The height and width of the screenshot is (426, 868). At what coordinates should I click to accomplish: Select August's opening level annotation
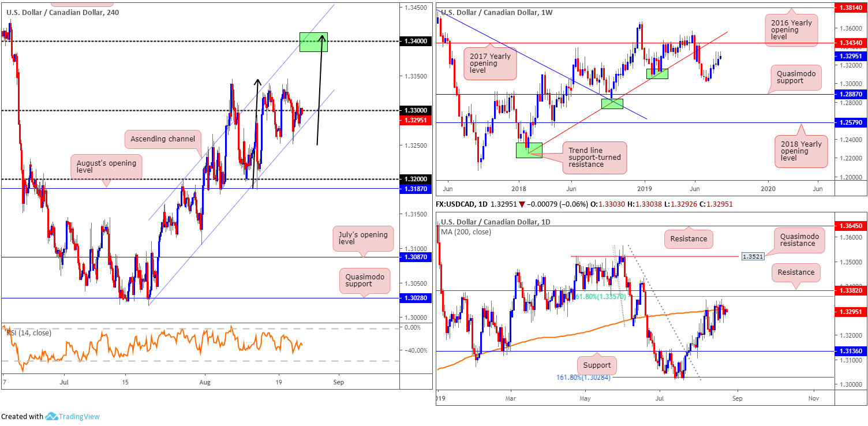coord(107,167)
